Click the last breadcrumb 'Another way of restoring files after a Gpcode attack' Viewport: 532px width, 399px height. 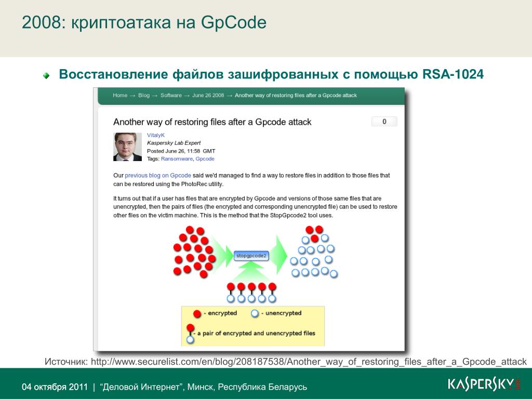pos(296,96)
